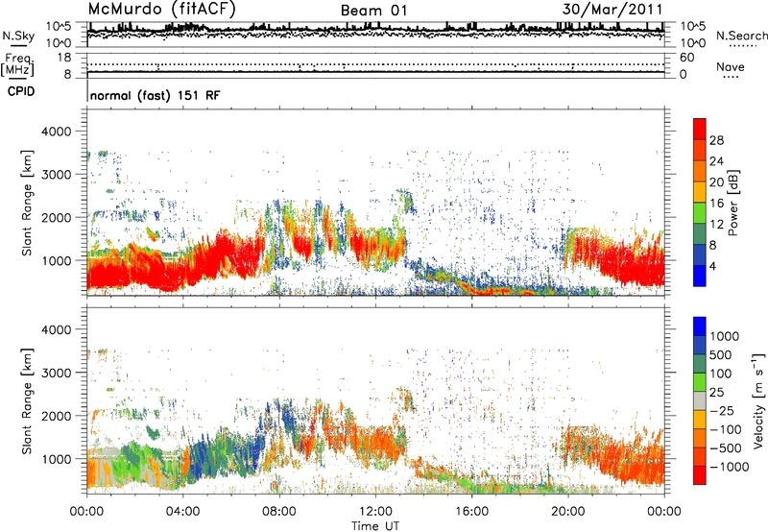Click the '4000' tick in the power panel
This screenshot has width=768, height=532.
tap(56, 132)
